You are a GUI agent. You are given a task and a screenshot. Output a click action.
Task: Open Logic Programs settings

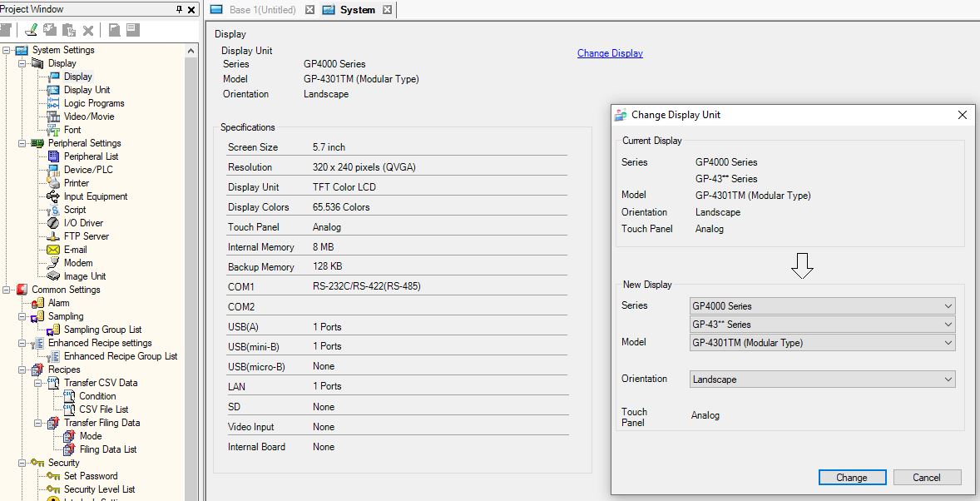tap(94, 103)
